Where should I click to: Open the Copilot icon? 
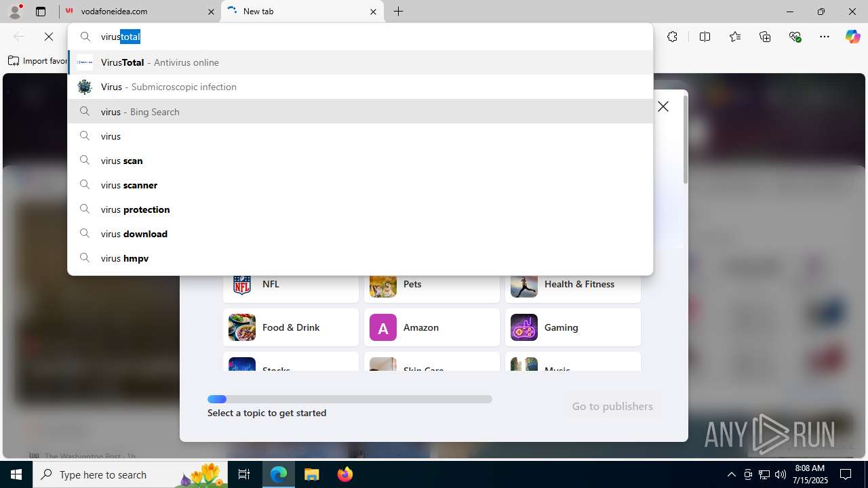click(x=852, y=37)
